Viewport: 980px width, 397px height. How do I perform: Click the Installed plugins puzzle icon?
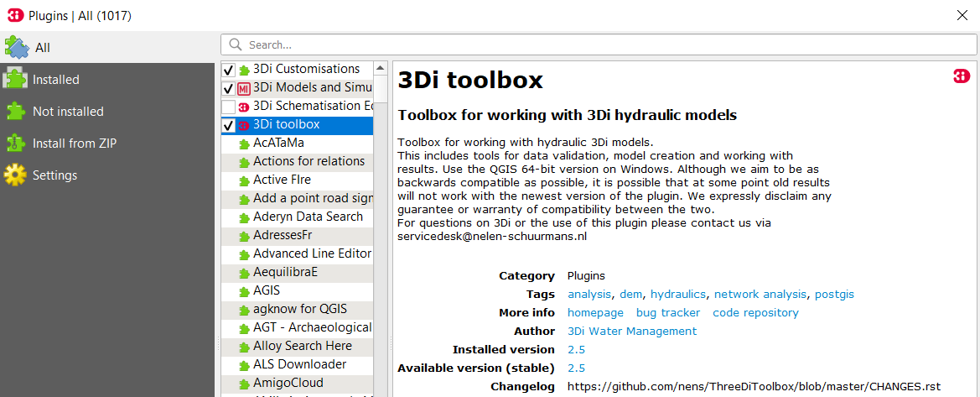(15, 80)
